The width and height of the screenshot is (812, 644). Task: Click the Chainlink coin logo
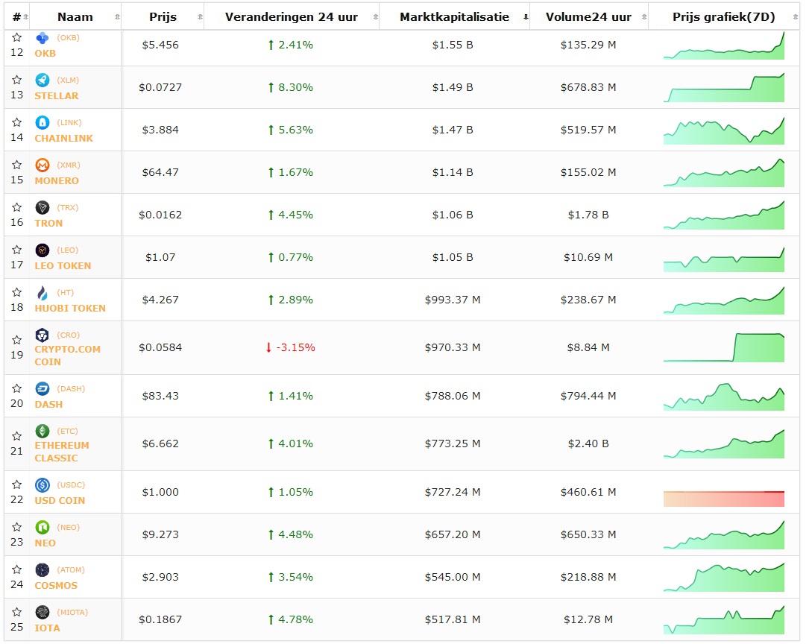pos(43,123)
